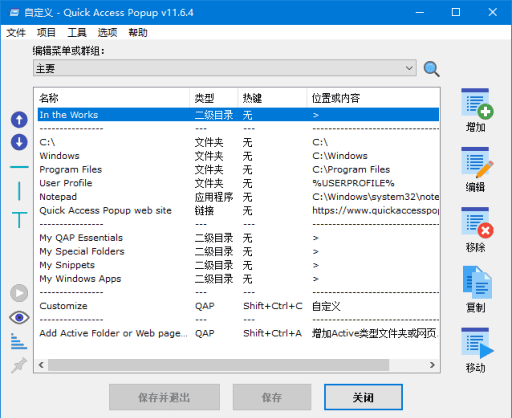Select the User Profile row
The image size is (512, 418).
tap(238, 183)
